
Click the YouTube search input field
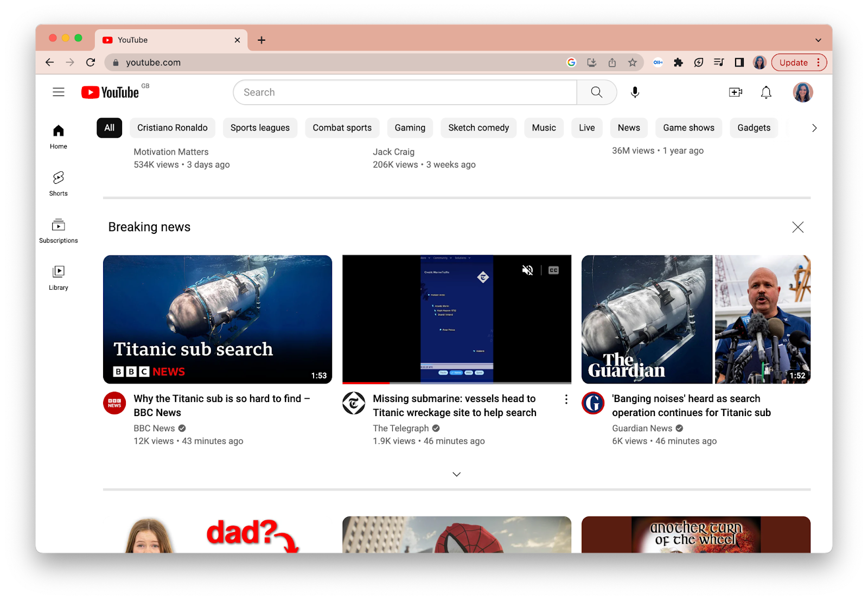click(x=405, y=92)
